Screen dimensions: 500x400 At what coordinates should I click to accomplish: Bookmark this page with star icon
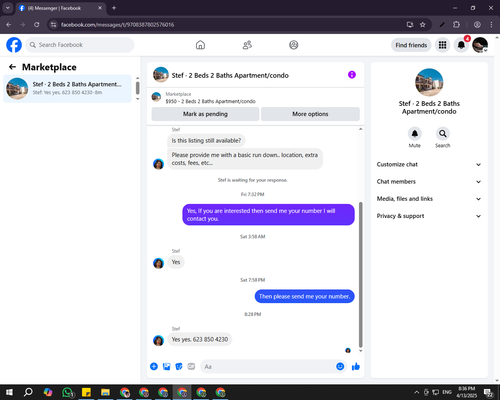point(423,25)
